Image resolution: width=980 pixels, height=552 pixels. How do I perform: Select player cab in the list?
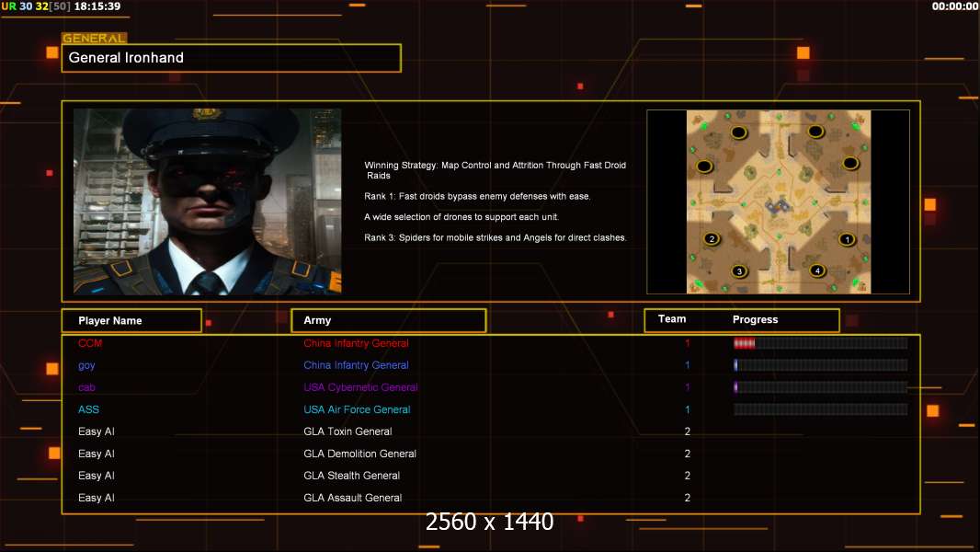[86, 387]
